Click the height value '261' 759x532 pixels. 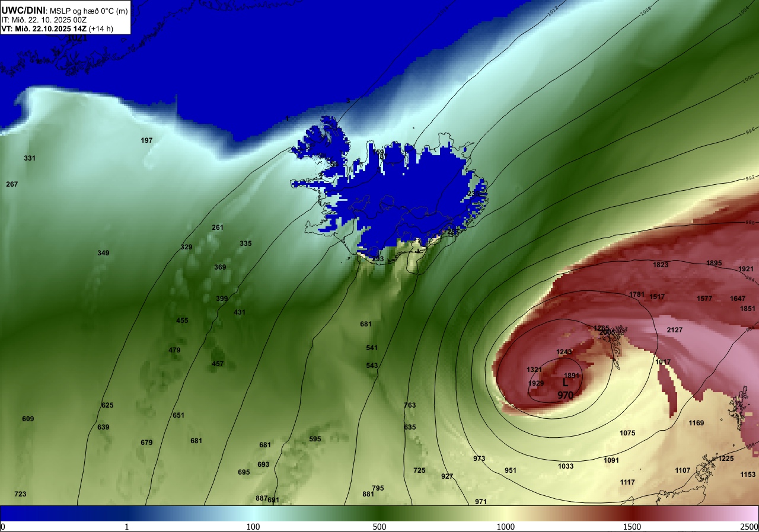pyautogui.click(x=218, y=227)
